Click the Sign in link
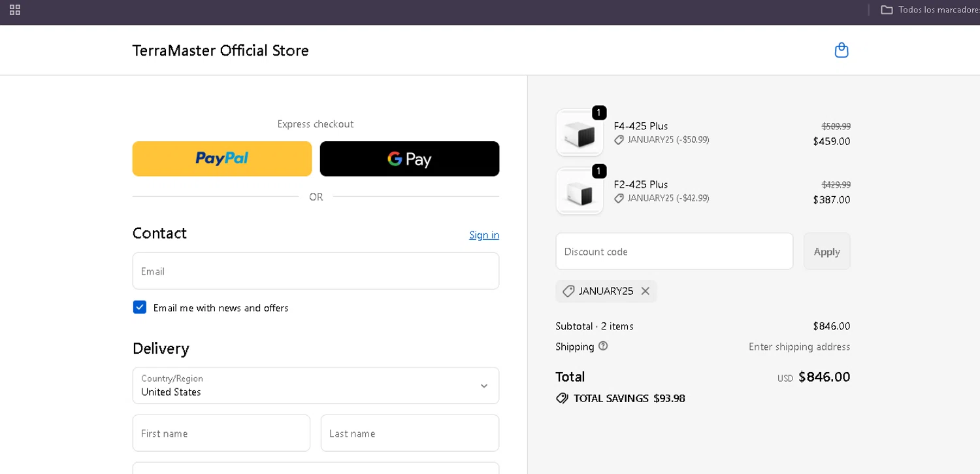 [484, 235]
